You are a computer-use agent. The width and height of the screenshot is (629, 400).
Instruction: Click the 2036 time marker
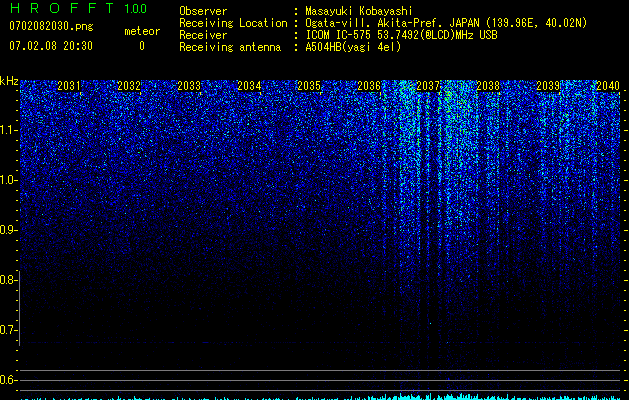pos(369,86)
